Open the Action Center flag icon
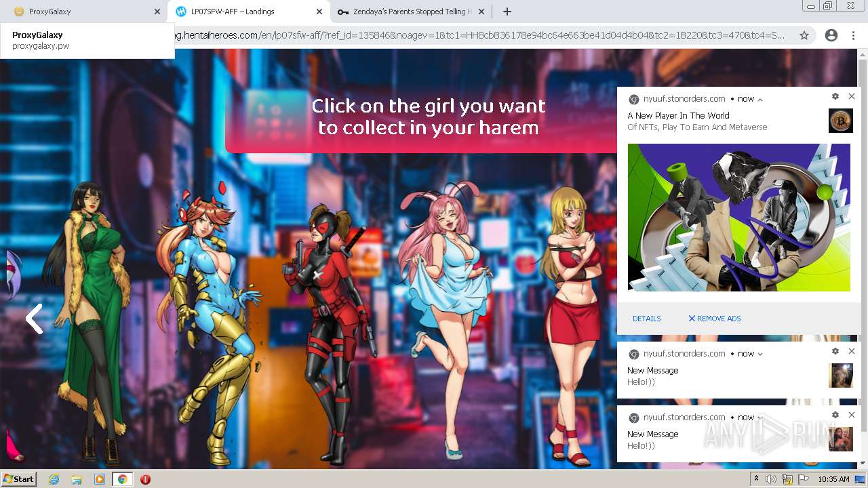This screenshot has height=488, width=868. point(804,479)
